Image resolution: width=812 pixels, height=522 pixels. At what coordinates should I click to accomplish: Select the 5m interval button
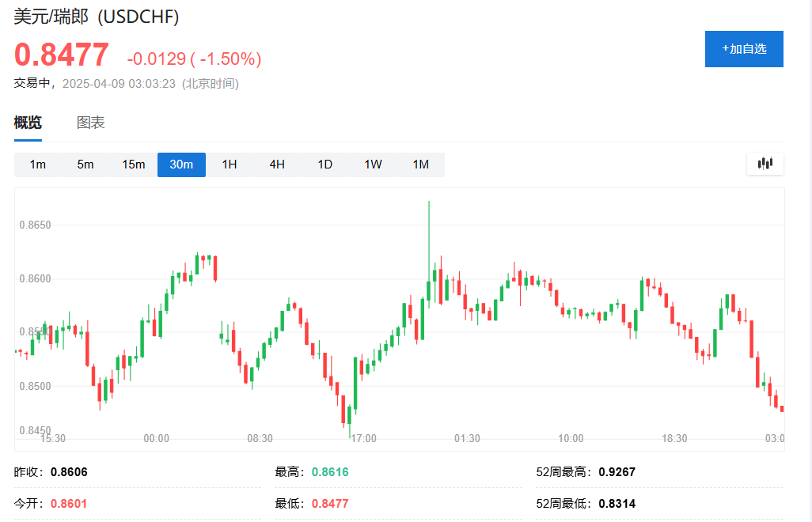[85, 165]
